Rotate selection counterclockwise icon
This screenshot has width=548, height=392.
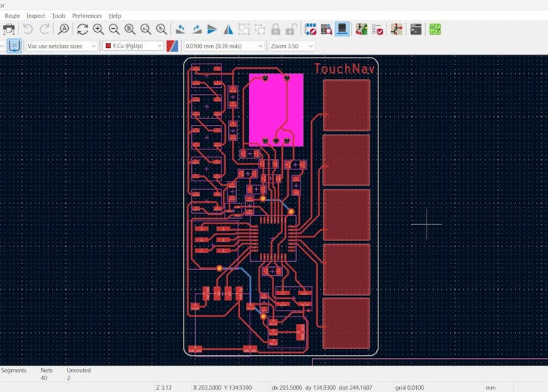180,30
